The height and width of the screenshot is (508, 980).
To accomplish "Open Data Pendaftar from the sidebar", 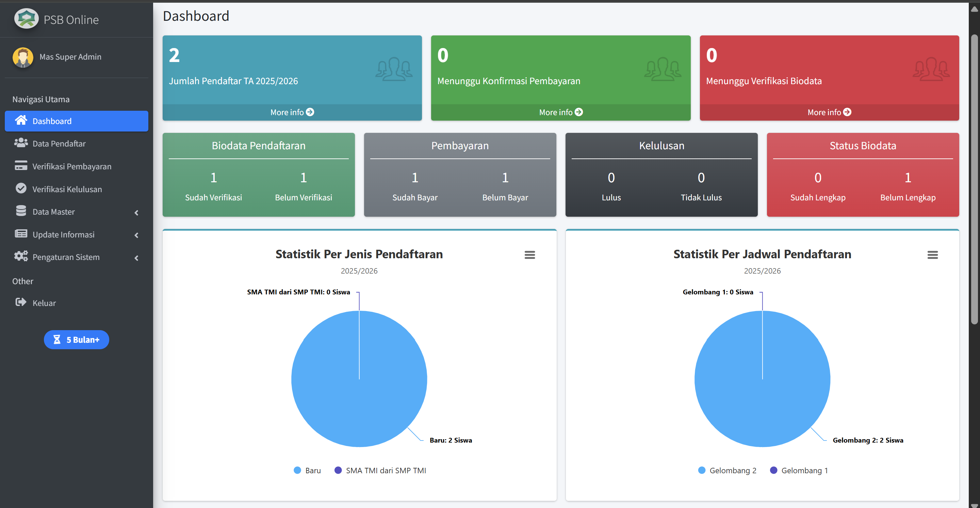I will coord(59,143).
